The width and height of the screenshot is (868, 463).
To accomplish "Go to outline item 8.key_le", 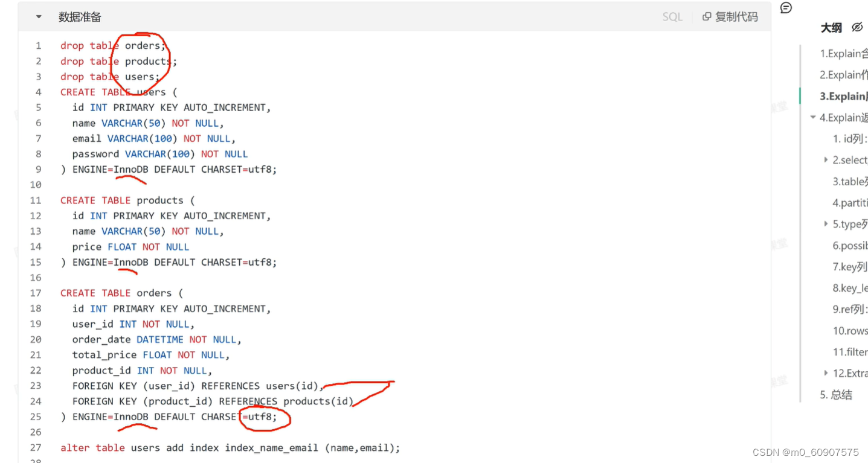I will [x=850, y=288].
